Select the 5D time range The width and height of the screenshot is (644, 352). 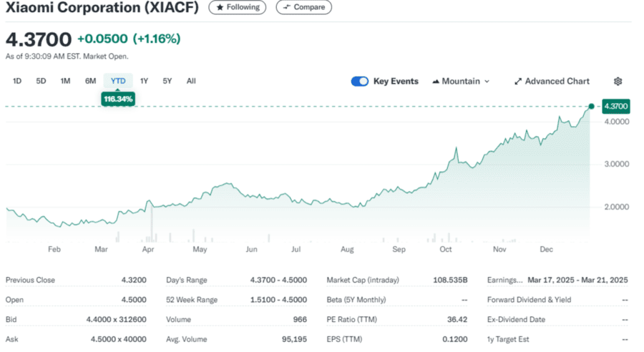tap(41, 81)
